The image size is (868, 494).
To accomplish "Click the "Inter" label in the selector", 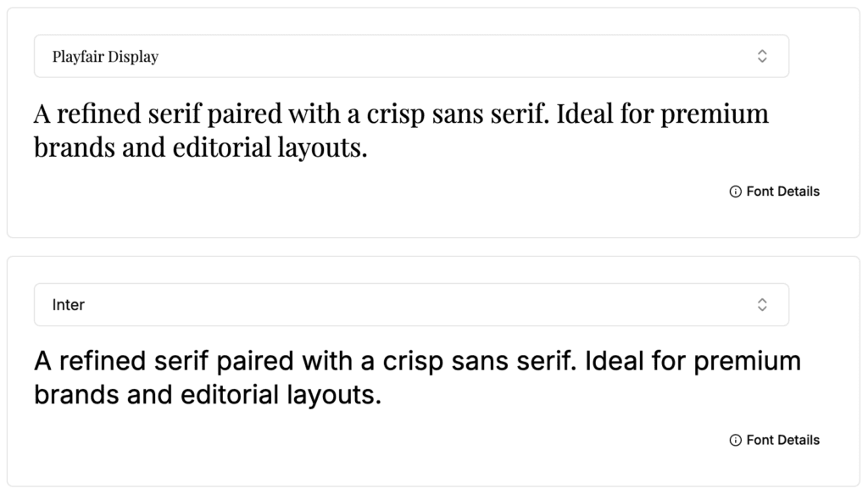I will point(69,305).
